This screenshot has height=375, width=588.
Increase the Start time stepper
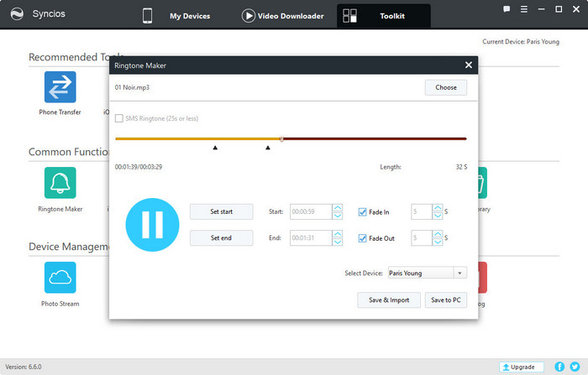pos(338,208)
